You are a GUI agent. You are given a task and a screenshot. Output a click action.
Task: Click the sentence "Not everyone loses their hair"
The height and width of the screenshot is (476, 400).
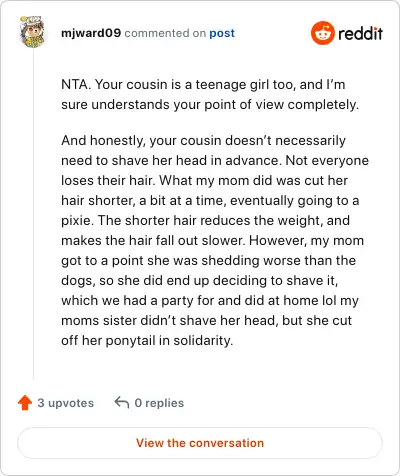215,170
